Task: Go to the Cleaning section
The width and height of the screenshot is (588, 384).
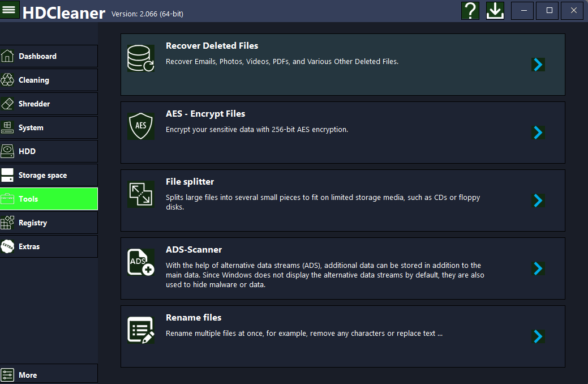Action: 49,80
